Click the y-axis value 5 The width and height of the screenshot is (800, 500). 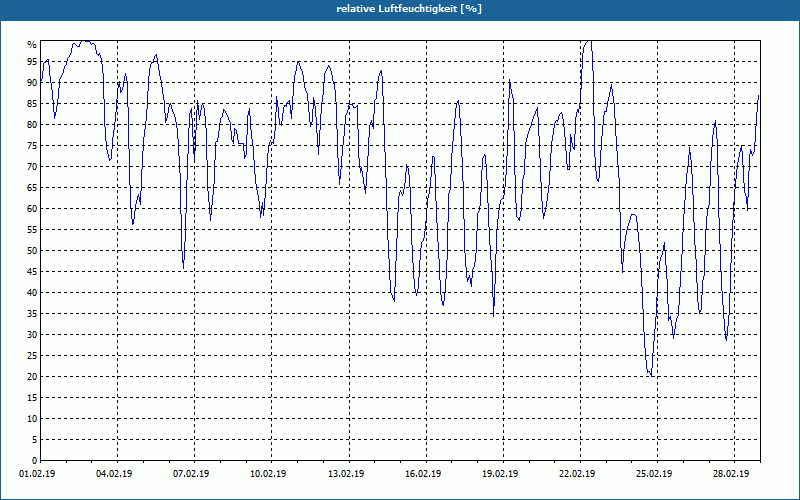(35, 439)
